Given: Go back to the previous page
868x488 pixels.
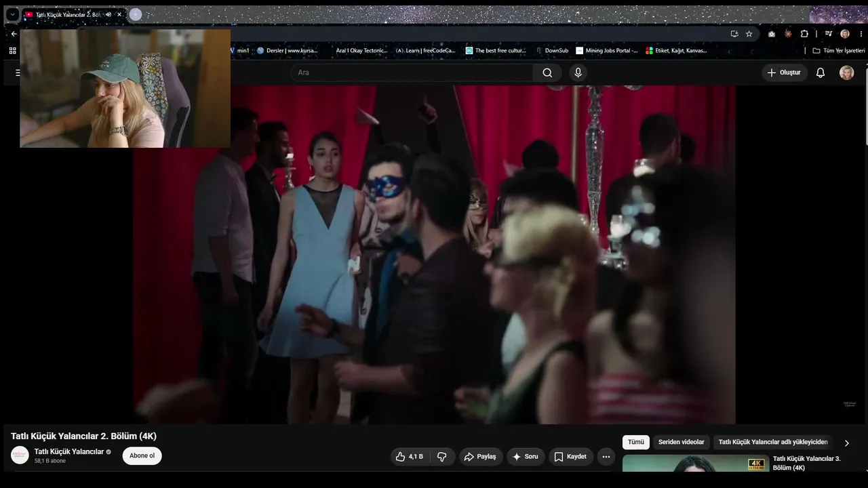Looking at the screenshot, I should tap(14, 34).
